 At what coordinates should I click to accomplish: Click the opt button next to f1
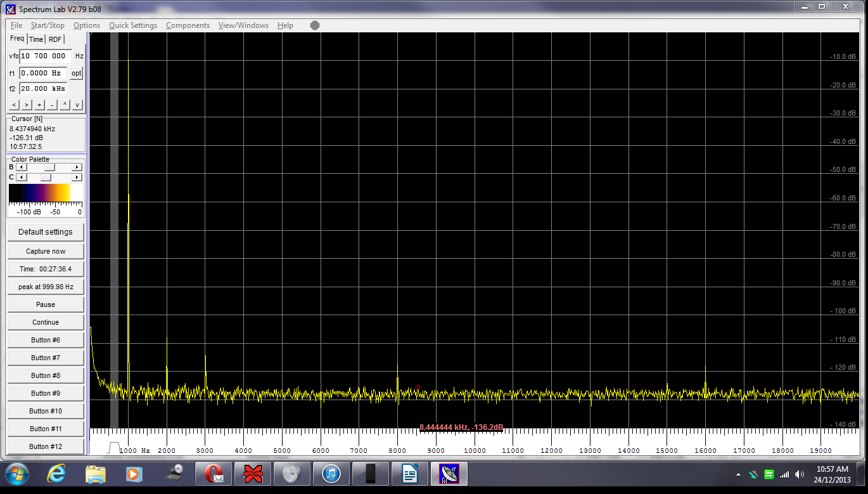[76, 73]
